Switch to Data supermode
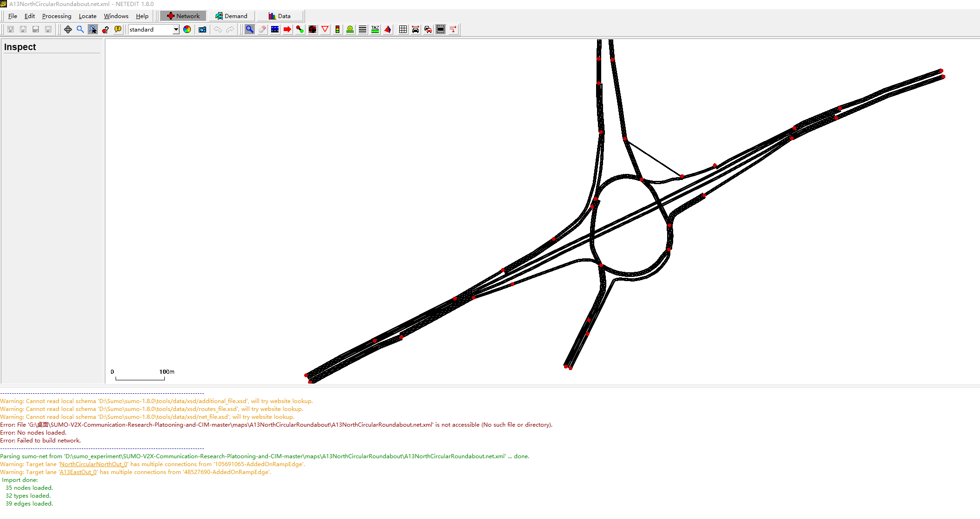The image size is (980, 519). pos(279,16)
